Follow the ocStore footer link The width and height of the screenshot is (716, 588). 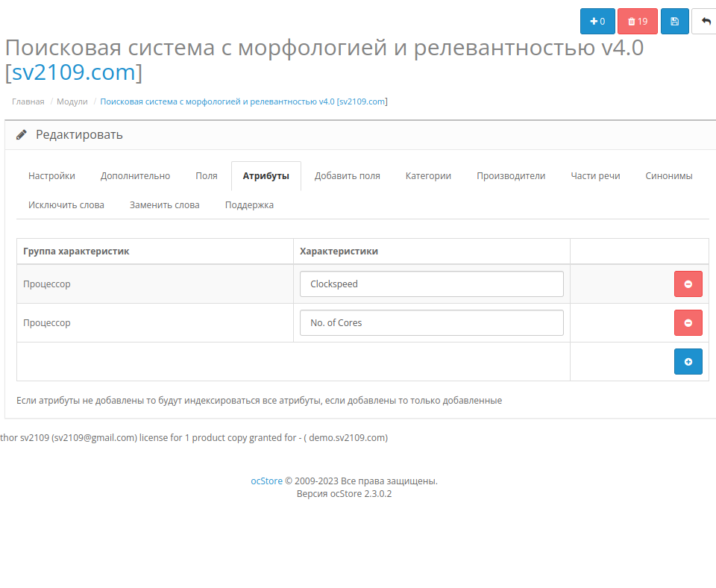267,481
